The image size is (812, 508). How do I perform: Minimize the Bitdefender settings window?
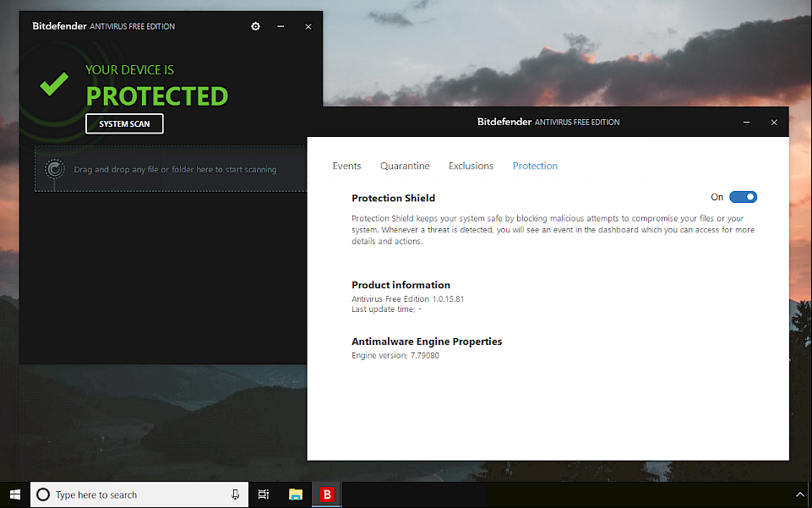[x=746, y=123]
